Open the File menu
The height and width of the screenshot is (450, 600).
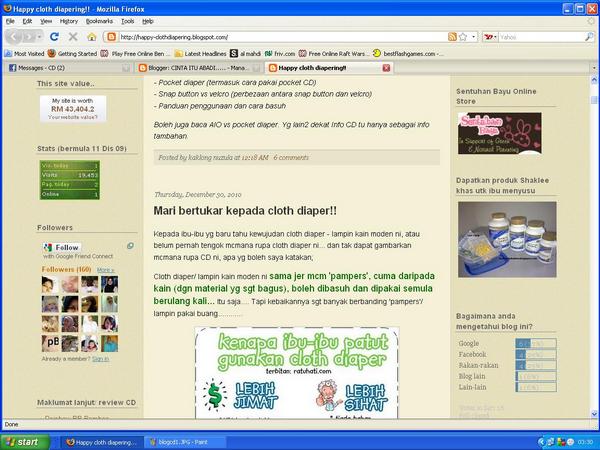[10, 21]
